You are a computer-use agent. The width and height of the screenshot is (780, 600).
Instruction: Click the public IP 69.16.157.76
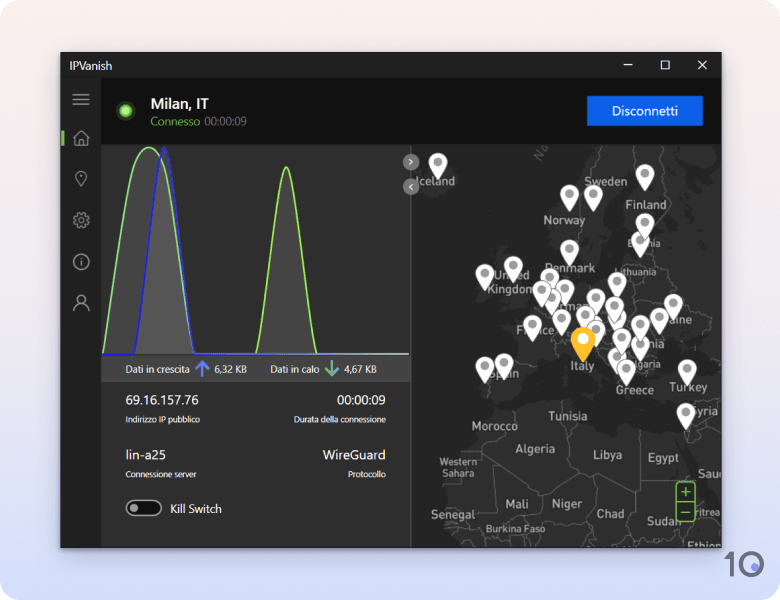coord(162,400)
